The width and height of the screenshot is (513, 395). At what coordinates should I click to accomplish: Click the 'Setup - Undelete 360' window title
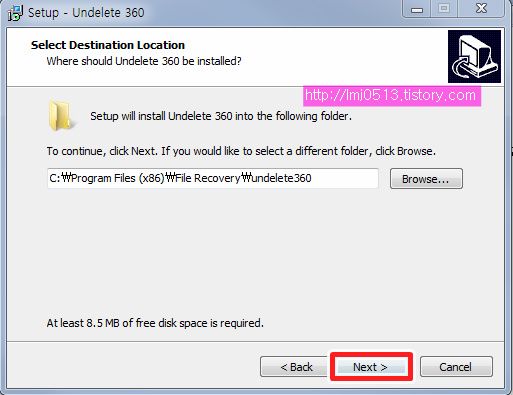click(x=86, y=13)
